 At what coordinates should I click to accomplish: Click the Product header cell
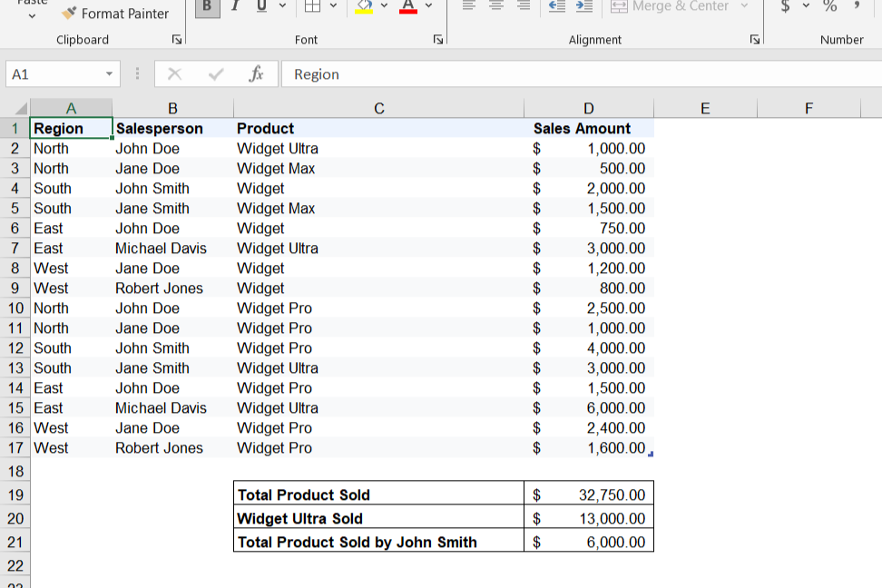pos(379,128)
